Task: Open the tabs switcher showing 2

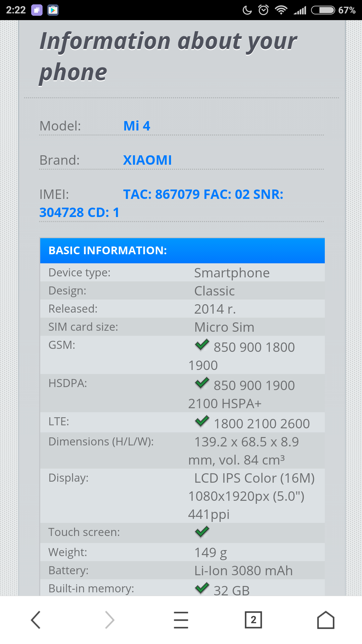Action: (x=253, y=620)
